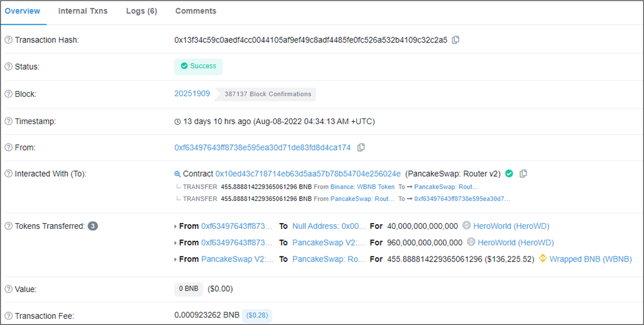Click the 455.888814229365061296 amount in the WBNB row
The image size is (644, 325).
tap(435, 259)
